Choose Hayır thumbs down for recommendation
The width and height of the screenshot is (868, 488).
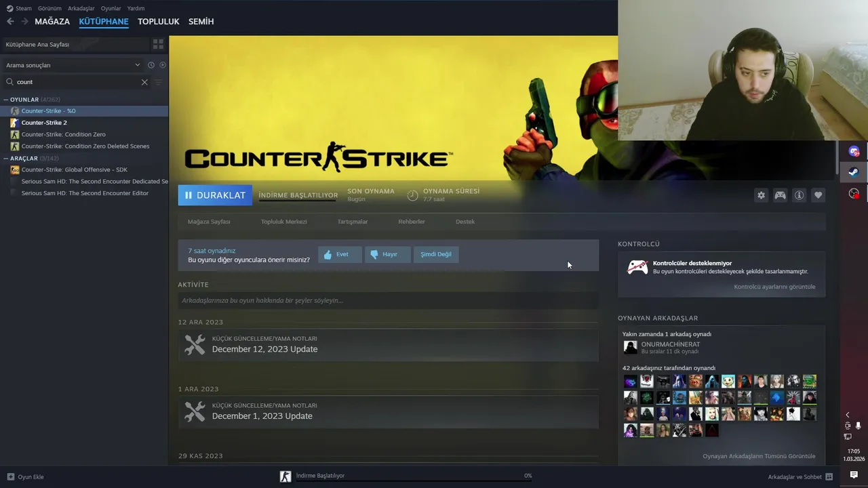(387, 254)
